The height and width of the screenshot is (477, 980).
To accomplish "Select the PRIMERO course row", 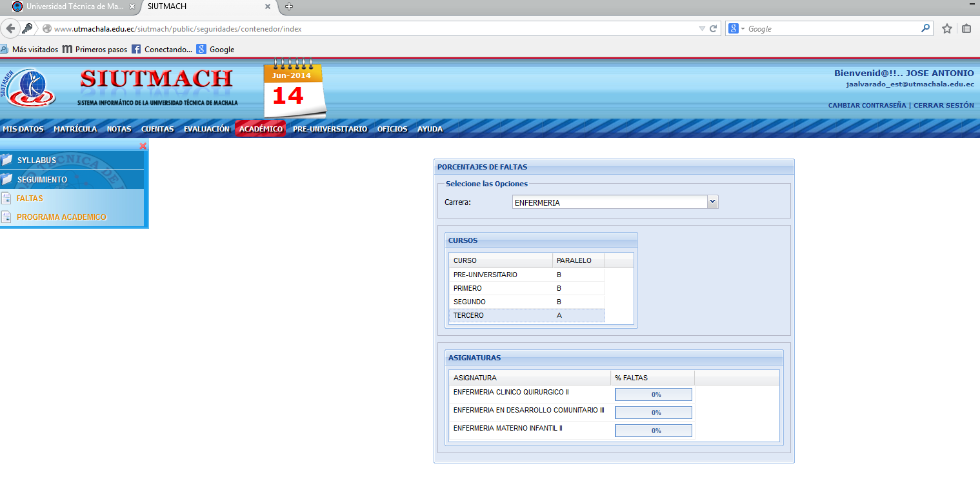I will 527,288.
